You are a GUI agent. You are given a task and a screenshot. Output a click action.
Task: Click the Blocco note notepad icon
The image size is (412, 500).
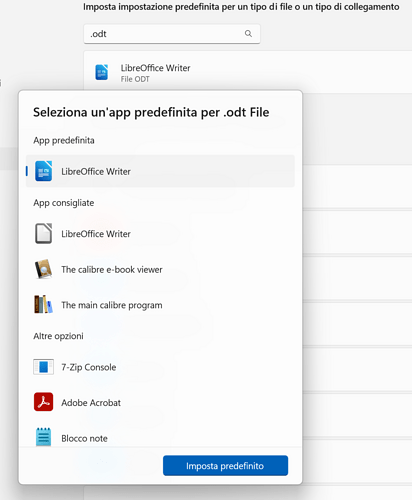point(43,437)
